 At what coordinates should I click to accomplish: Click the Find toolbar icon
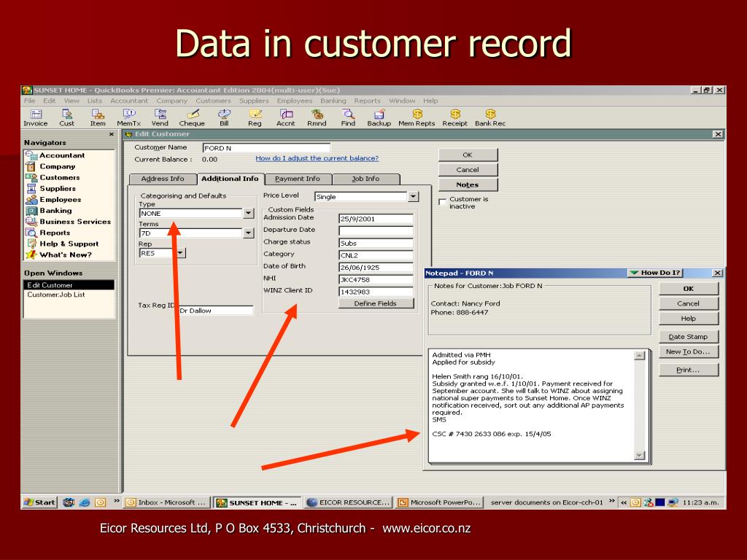(348, 117)
